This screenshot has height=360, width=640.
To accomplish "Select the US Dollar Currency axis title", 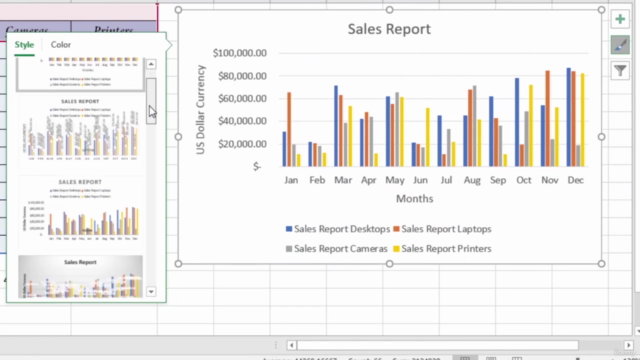I will pos(200,109).
